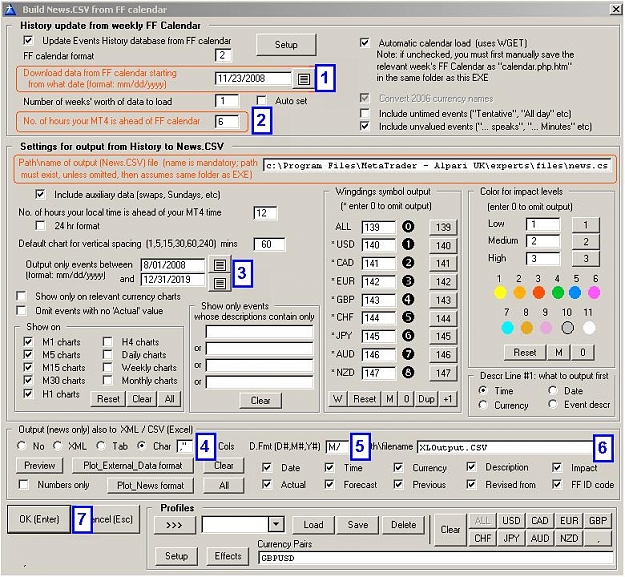Save the current profile

(x=358, y=525)
